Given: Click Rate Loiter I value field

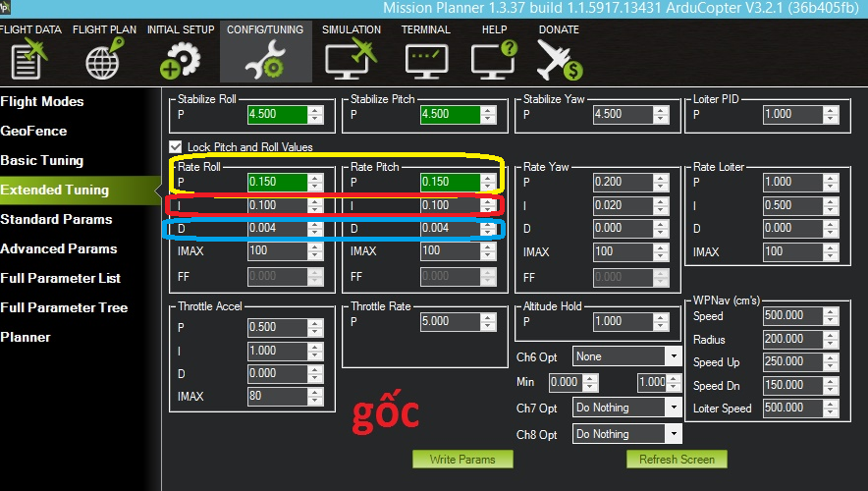Looking at the screenshot, I should pos(792,205).
